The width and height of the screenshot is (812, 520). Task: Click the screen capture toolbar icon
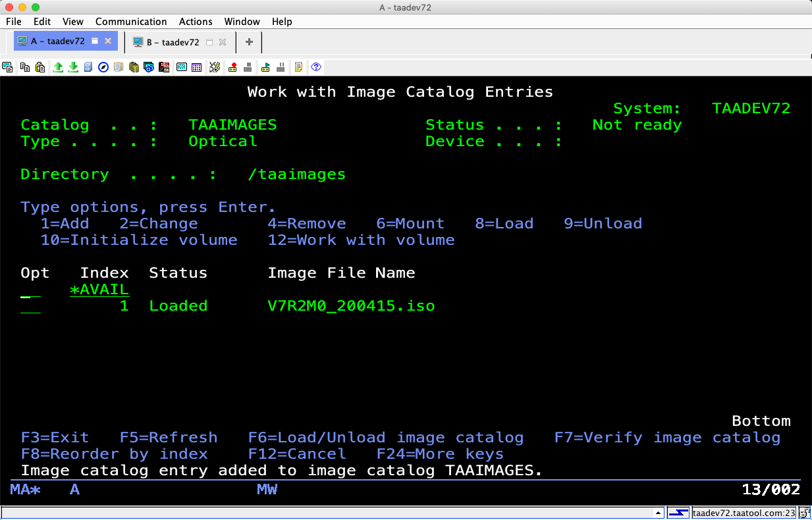pyautogui.click(x=8, y=66)
